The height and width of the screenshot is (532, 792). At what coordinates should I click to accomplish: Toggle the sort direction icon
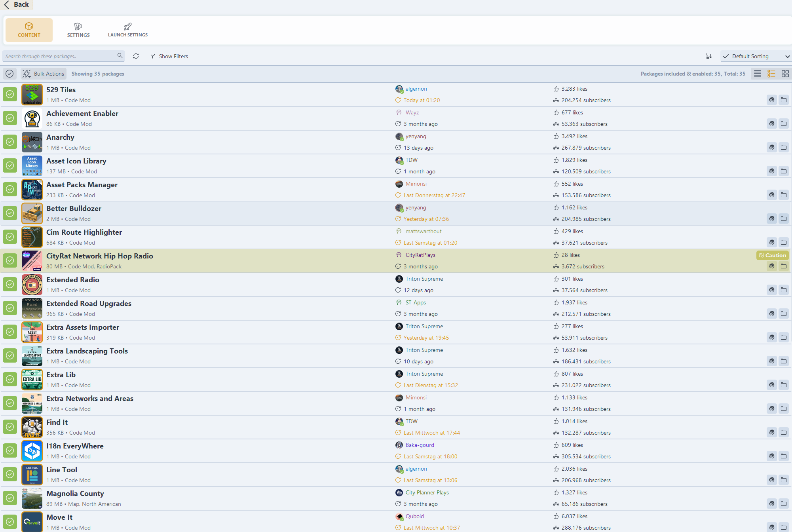click(709, 56)
